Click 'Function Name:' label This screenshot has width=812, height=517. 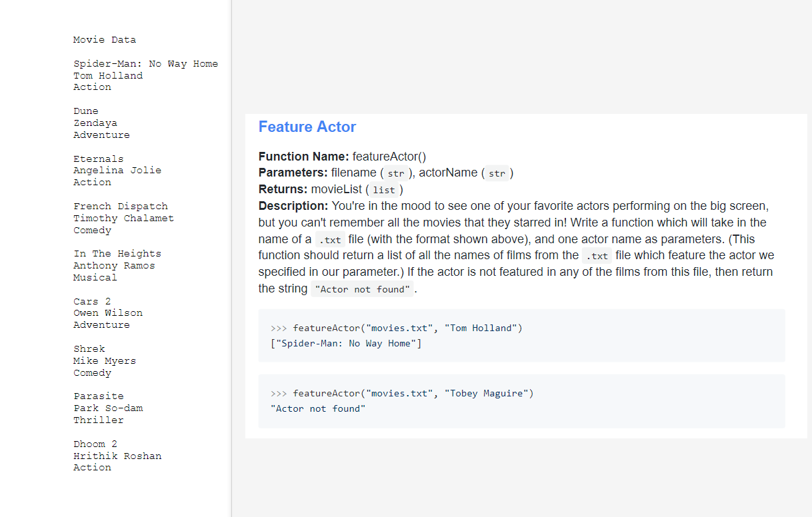coord(304,157)
